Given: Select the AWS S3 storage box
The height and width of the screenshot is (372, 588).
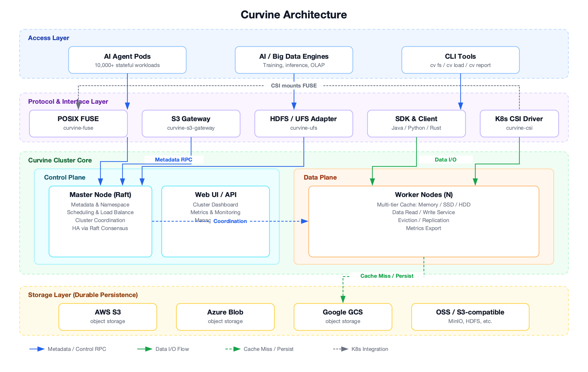Looking at the screenshot, I should click(108, 317).
